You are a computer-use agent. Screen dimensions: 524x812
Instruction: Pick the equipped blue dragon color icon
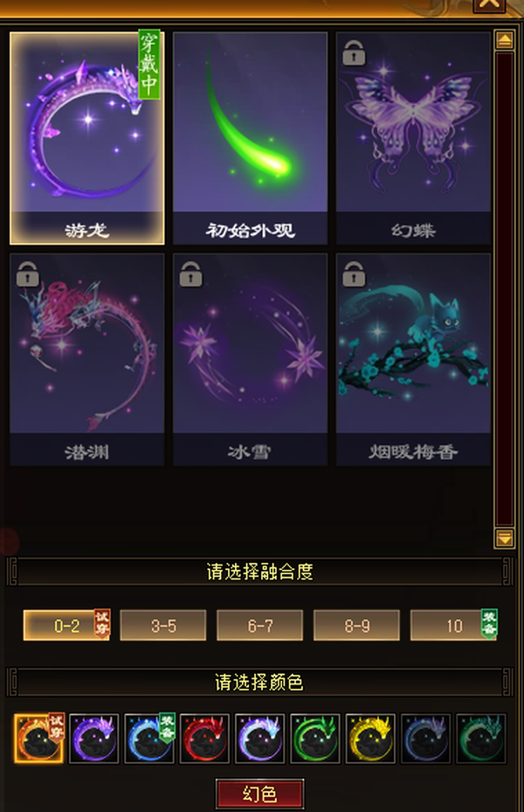pyautogui.click(x=149, y=739)
